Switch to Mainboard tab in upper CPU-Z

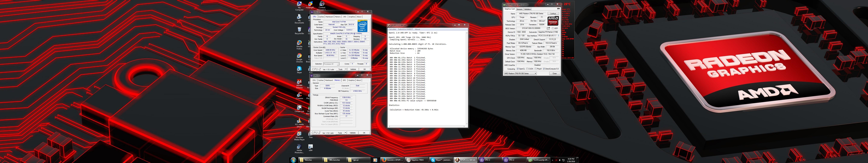[x=330, y=17]
